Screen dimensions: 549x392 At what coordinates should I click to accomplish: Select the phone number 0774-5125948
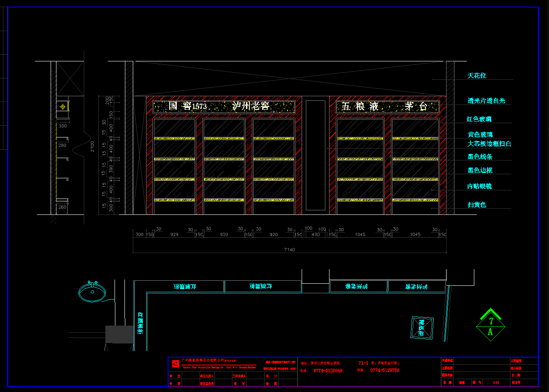328,371
